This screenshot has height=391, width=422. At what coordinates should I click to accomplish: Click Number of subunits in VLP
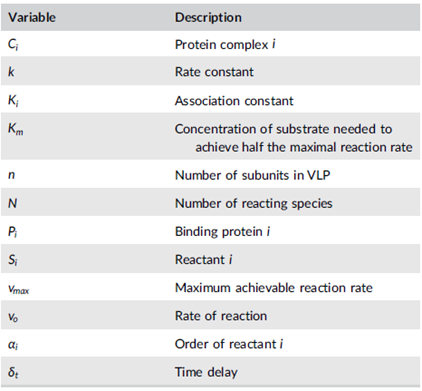point(253,175)
